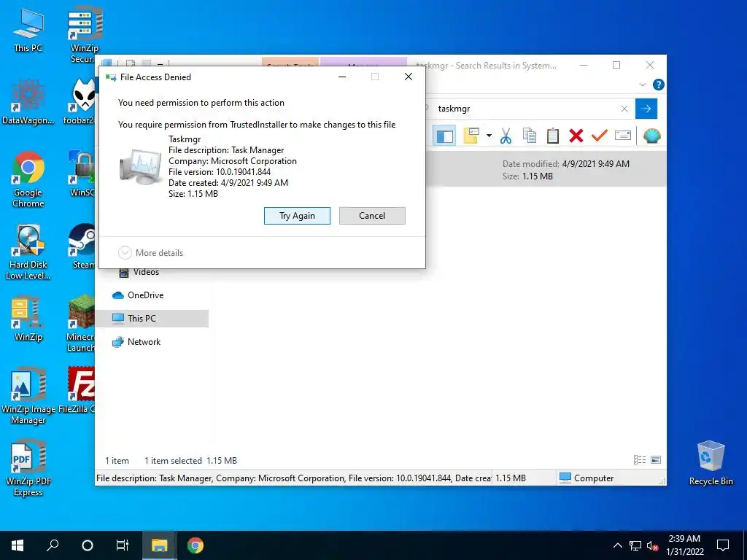Open Cortana circle on taskbar
This screenshot has height=560, width=747.
click(88, 545)
